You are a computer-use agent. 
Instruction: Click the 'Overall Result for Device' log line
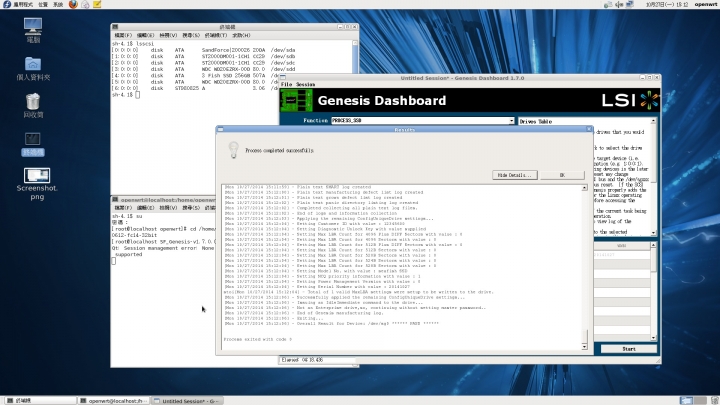pos(332,323)
